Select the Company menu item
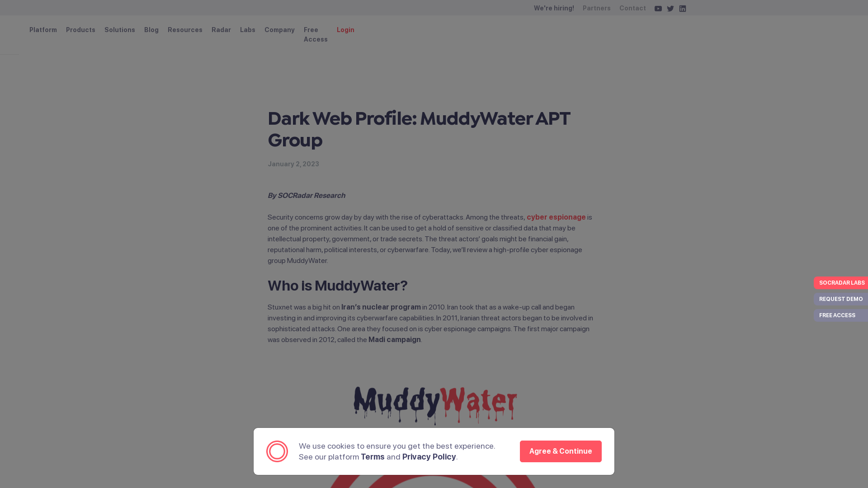The width and height of the screenshot is (868, 488). coord(279,30)
